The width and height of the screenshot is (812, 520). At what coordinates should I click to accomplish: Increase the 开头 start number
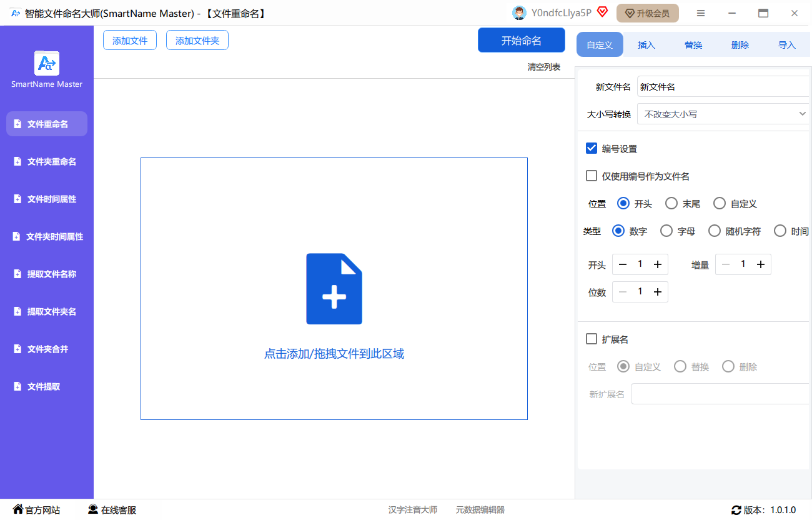click(658, 265)
